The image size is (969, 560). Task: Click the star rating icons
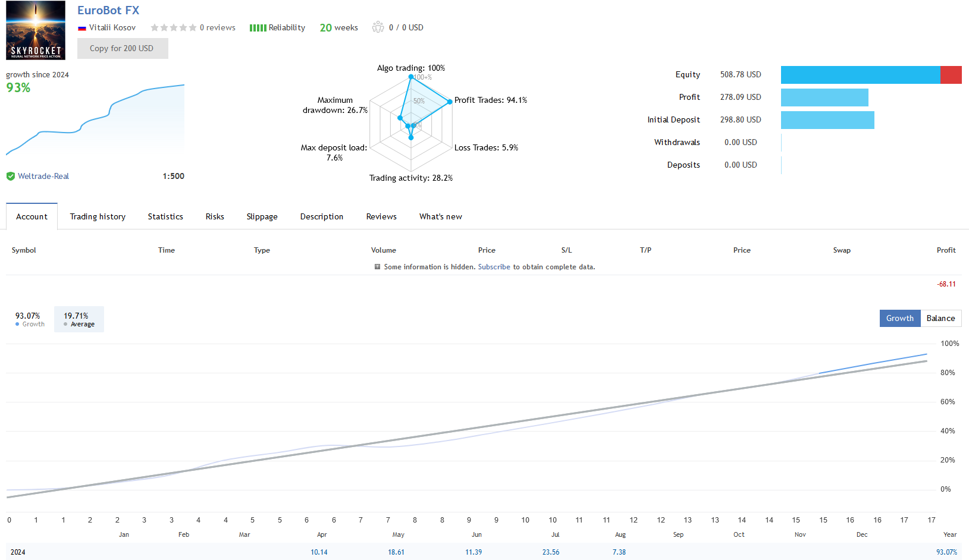coord(173,27)
